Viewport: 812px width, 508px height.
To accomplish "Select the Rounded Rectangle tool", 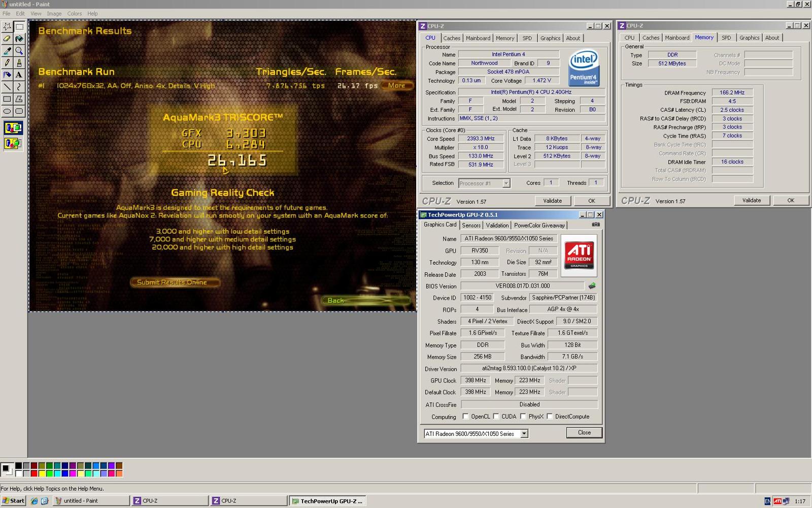I will (19, 112).
